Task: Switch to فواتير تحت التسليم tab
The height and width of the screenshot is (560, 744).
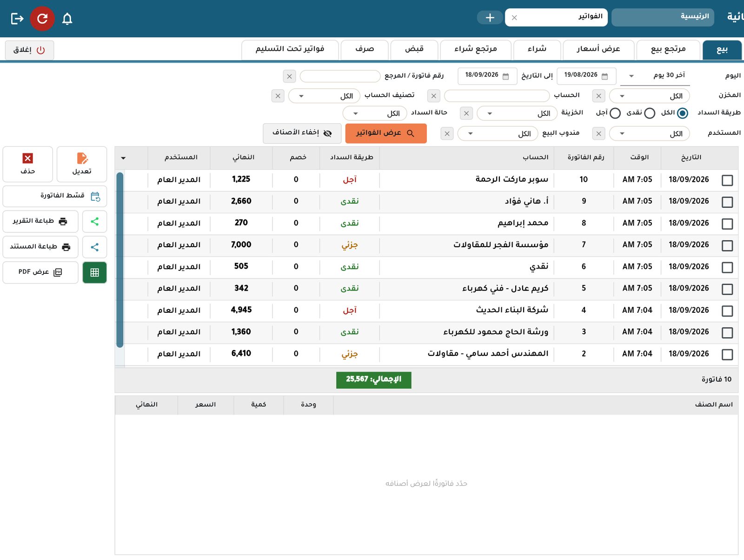Action: [290, 50]
